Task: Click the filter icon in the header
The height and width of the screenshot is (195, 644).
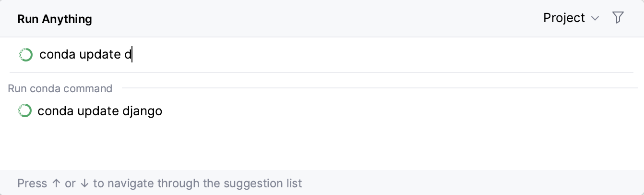Action: point(618,18)
